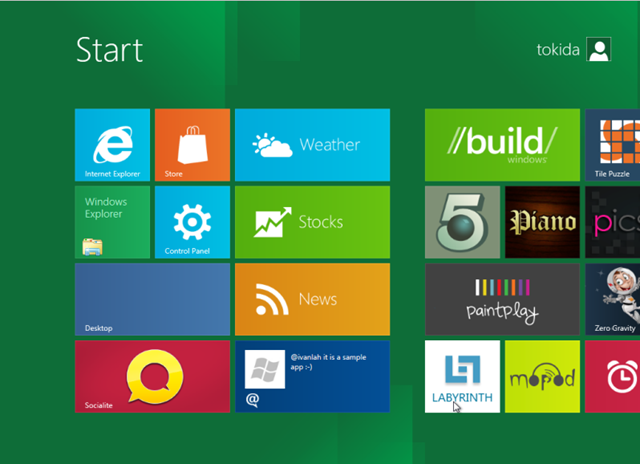Launch the Socialite app tile
This screenshot has height=464, width=640.
[x=152, y=376]
